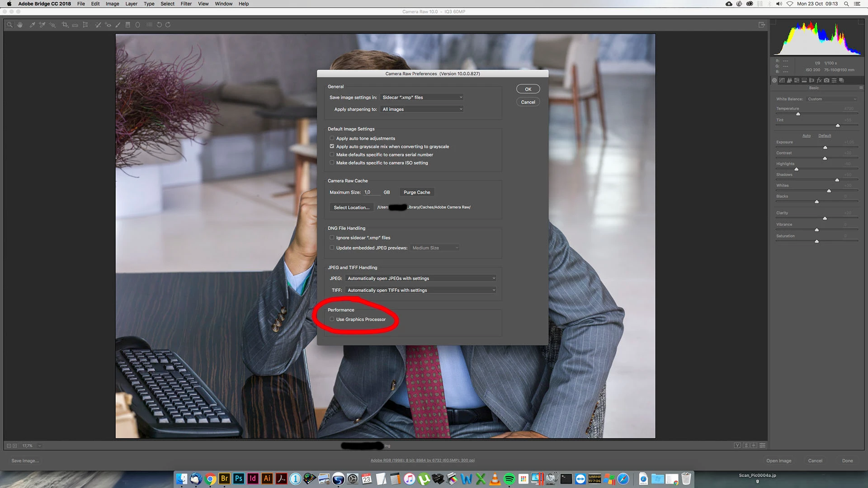
Task: Open the Filter menu
Action: [x=186, y=4]
